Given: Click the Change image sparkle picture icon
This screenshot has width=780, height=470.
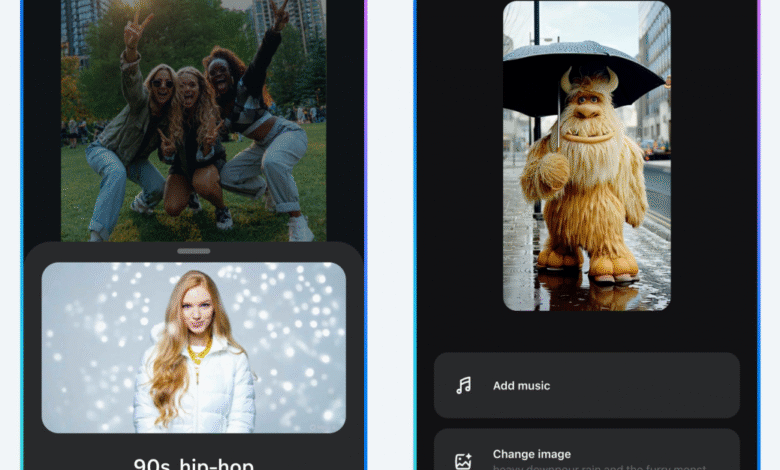Looking at the screenshot, I should (x=463, y=461).
